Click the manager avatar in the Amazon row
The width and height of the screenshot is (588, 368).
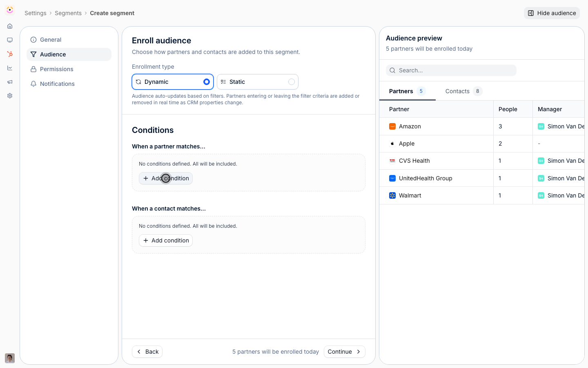coord(541,126)
